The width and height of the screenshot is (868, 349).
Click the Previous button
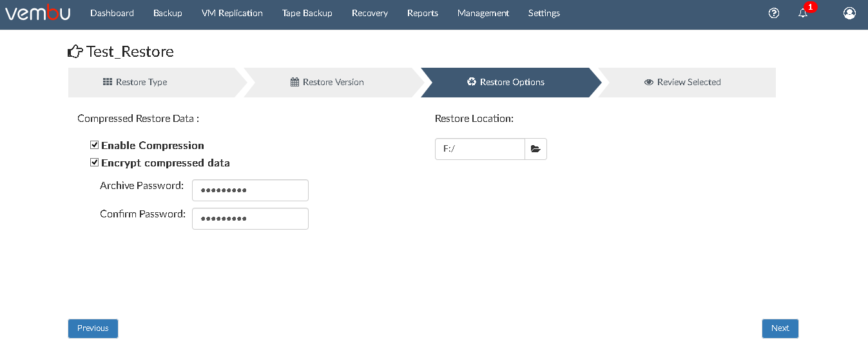point(93,328)
